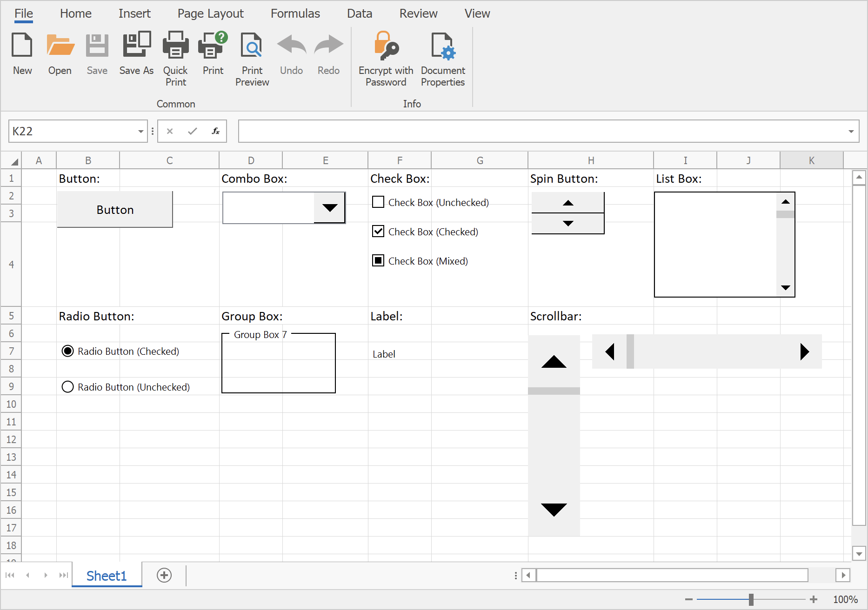868x610 pixels.
Task: Open the Combo Box dropdown
Action: (x=330, y=208)
